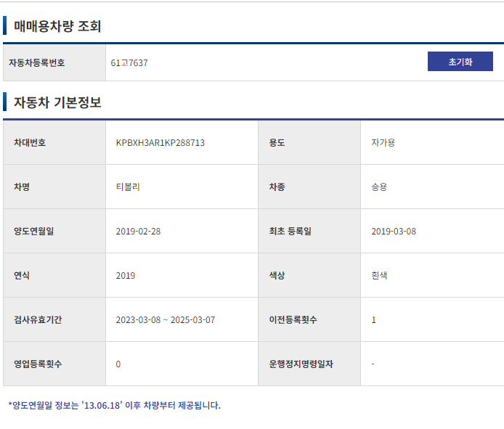Click the footnote about 양도연월일 정보
This screenshot has height=429, width=504.
click(115, 405)
